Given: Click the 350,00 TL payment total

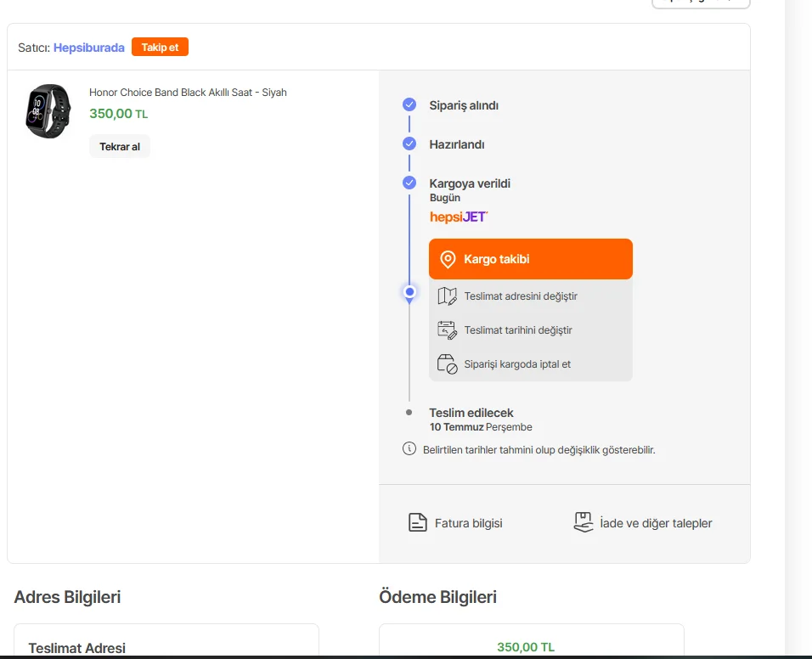Looking at the screenshot, I should pos(526,647).
